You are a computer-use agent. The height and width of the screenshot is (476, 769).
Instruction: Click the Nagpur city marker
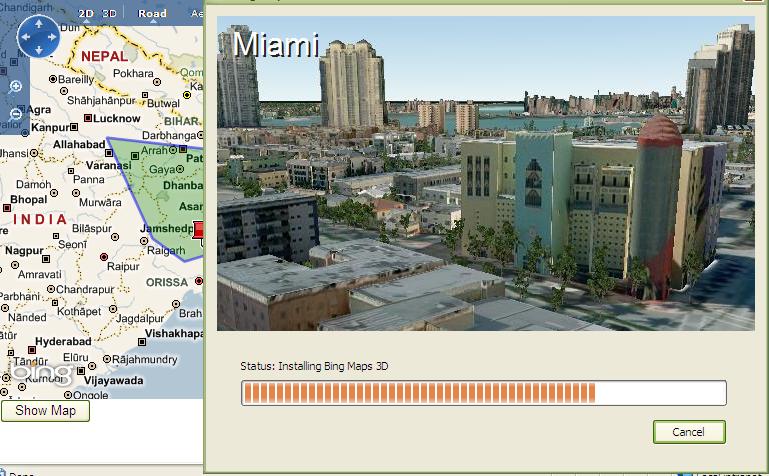pos(46,258)
